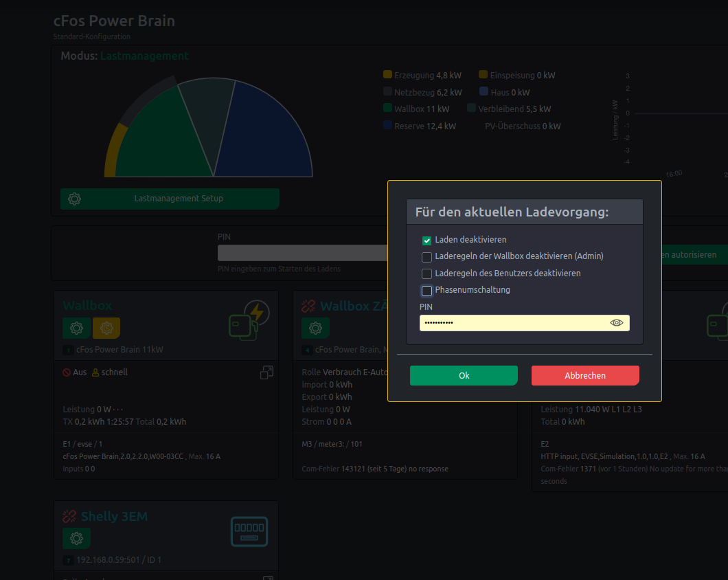Click the Reserve legend swatch
This screenshot has height=580, width=728.
click(x=387, y=125)
